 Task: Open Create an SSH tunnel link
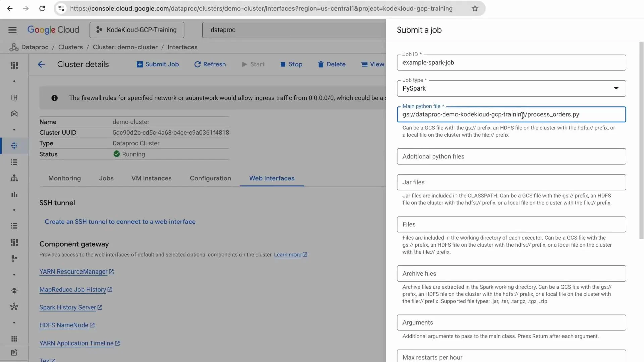(x=120, y=222)
